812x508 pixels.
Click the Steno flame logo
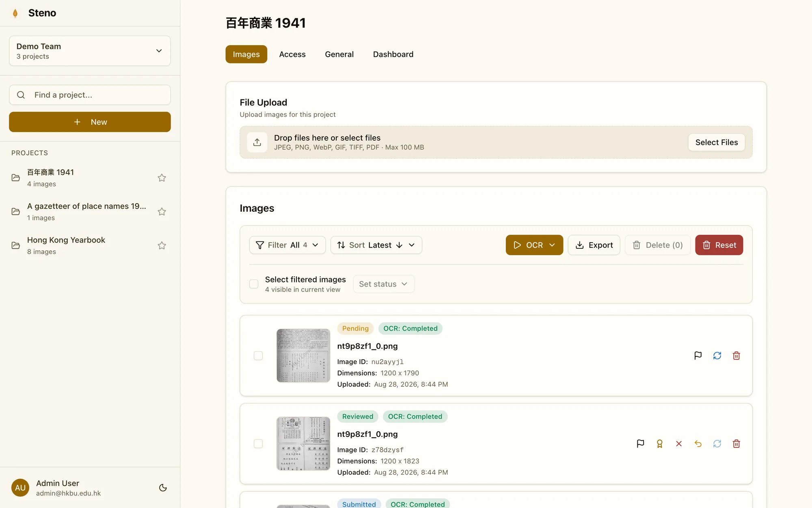[15, 13]
